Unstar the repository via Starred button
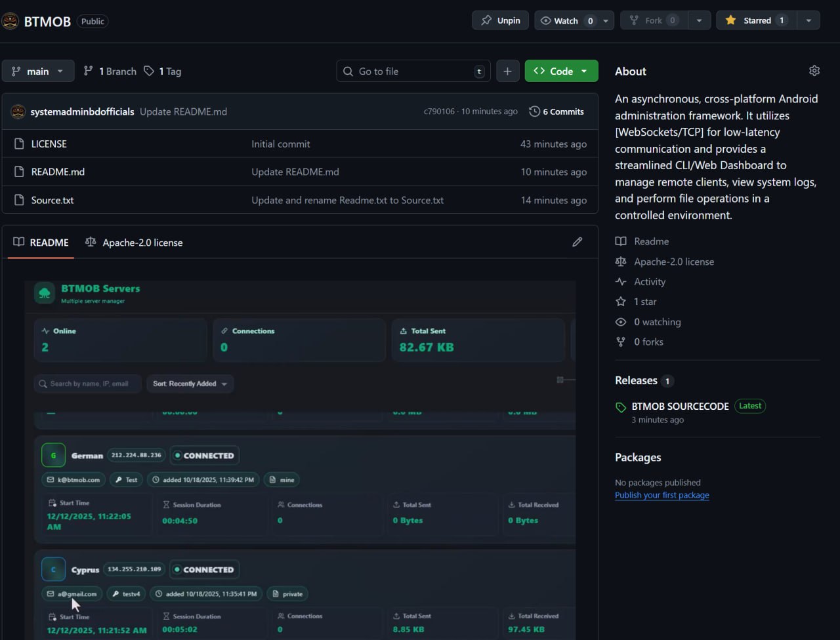Viewport: 840px width, 640px height. click(x=755, y=20)
